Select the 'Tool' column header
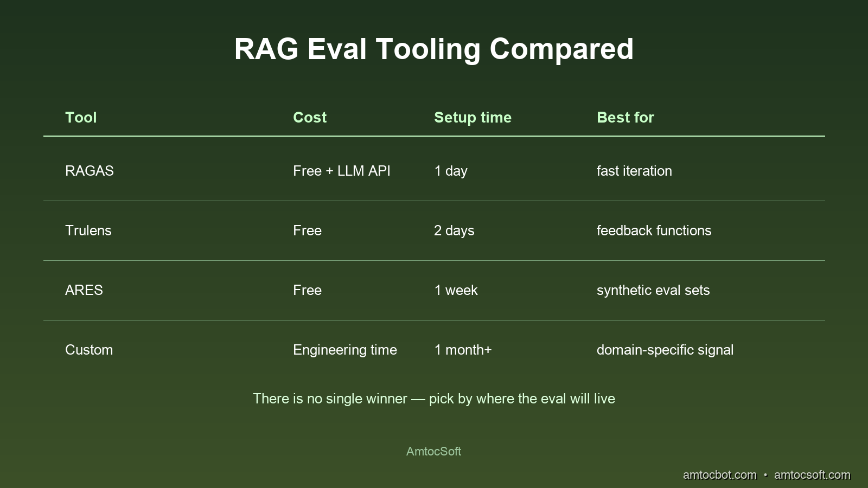 click(81, 117)
